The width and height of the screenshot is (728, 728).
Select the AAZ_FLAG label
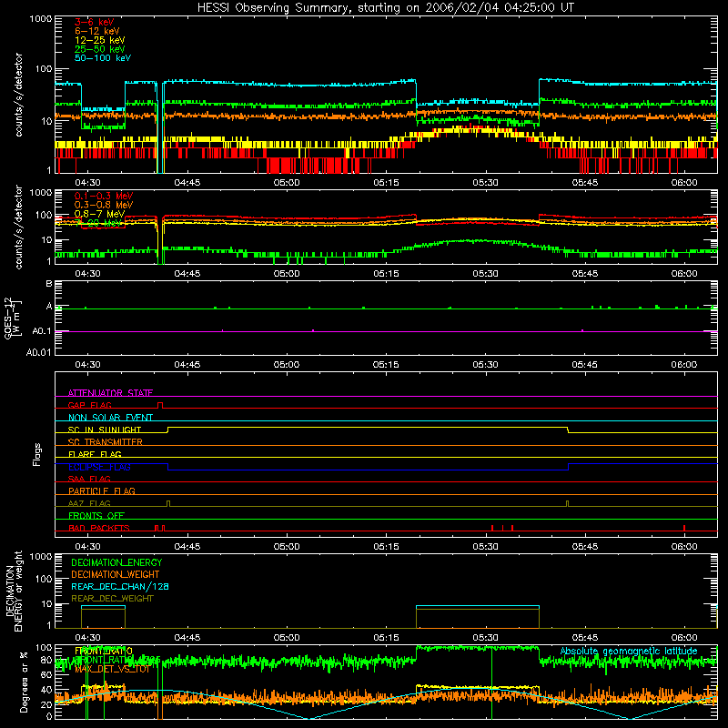coord(89,503)
